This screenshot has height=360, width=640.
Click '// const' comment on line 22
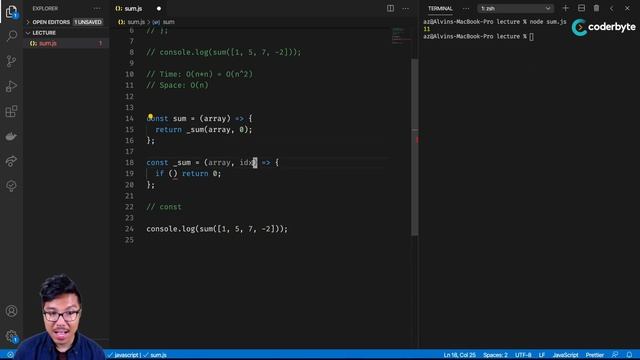click(164, 207)
